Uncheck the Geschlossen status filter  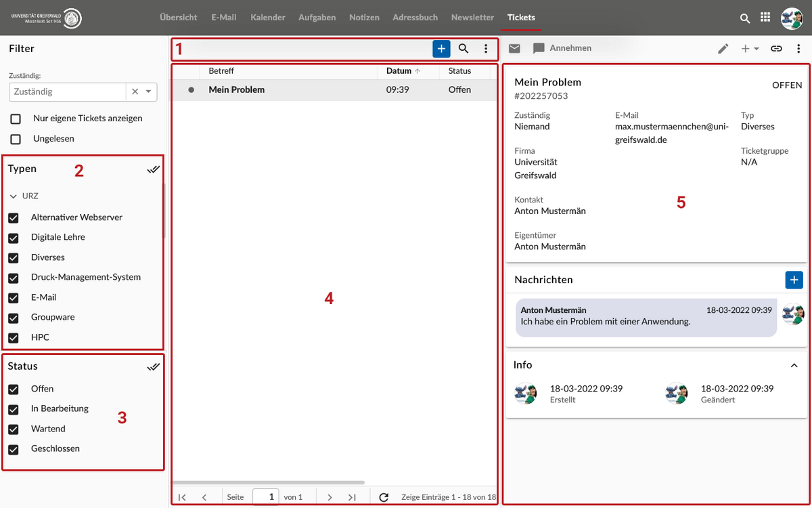click(x=14, y=449)
